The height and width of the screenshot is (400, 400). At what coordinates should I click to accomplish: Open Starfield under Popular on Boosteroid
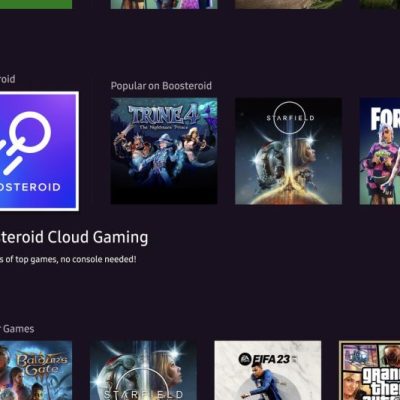click(288, 151)
